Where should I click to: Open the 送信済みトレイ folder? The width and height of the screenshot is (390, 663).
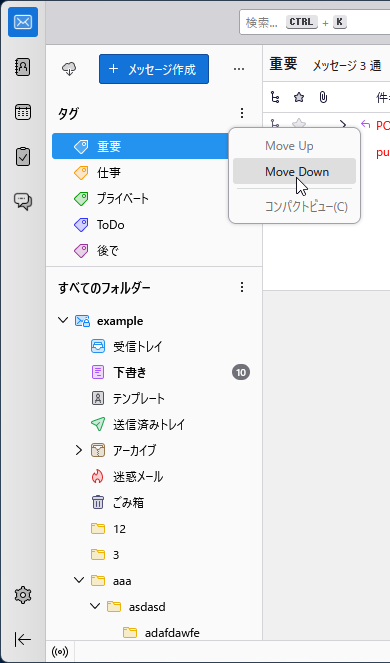click(154, 425)
